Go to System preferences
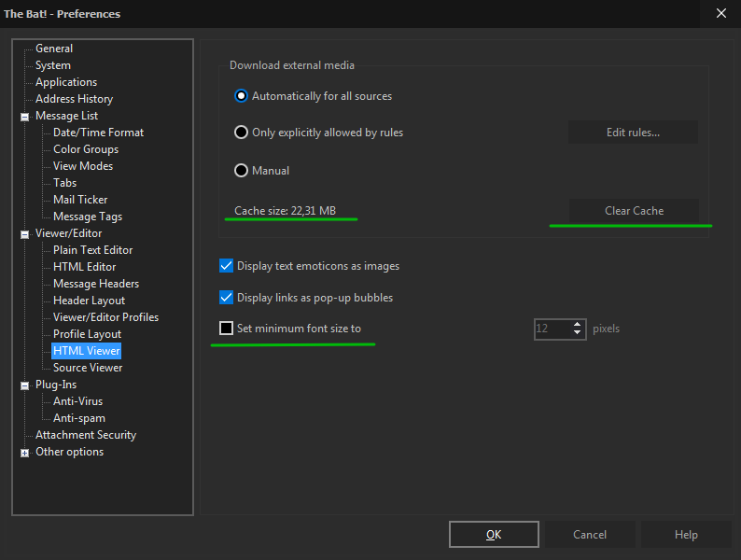This screenshot has width=741, height=560. pyautogui.click(x=53, y=65)
